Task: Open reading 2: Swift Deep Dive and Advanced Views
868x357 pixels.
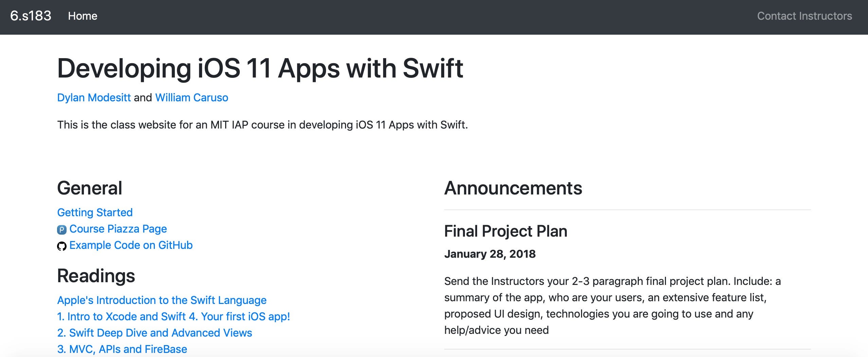Action: (155, 333)
